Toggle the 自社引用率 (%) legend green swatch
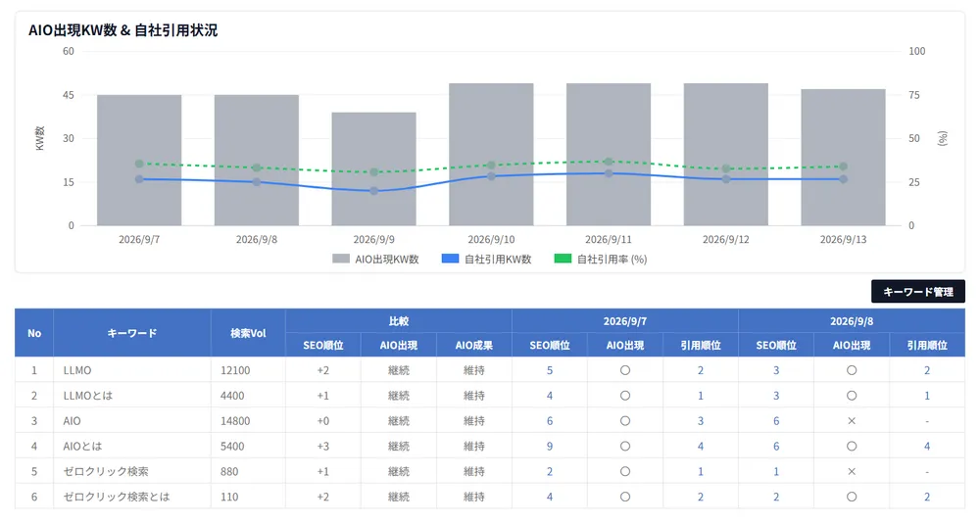The width and height of the screenshot is (980, 524). [x=563, y=259]
